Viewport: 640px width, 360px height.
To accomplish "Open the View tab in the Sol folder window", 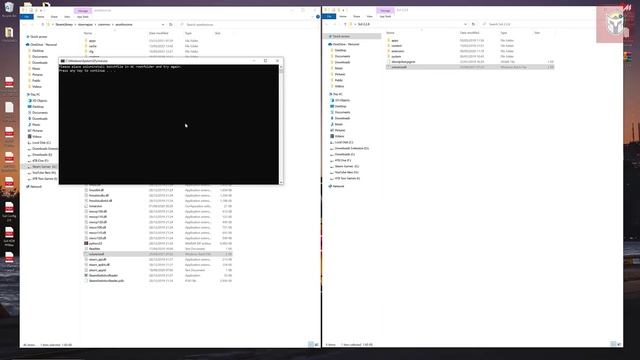I will tap(369, 16).
